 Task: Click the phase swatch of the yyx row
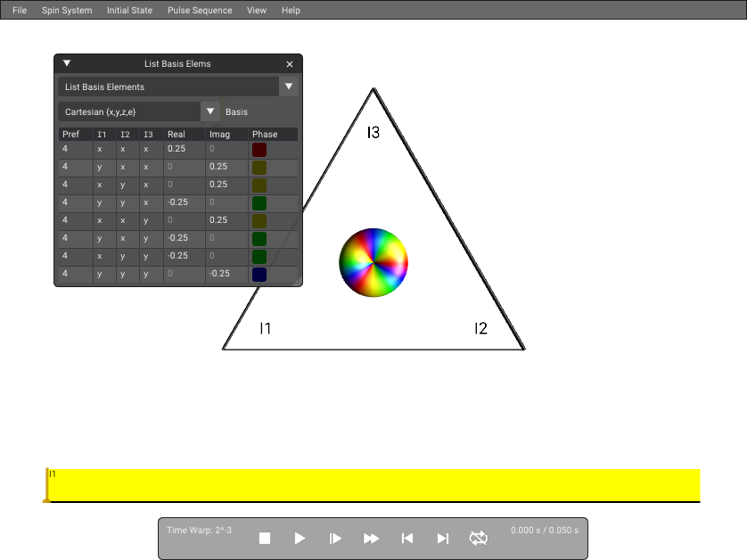coord(259,203)
